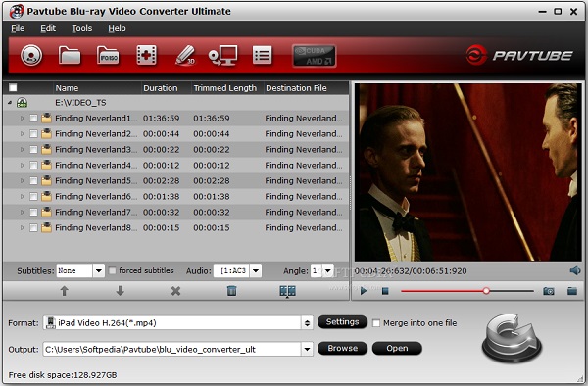Click the add video film-strip icon
Viewport: 588px width, 386px height.
(x=146, y=56)
